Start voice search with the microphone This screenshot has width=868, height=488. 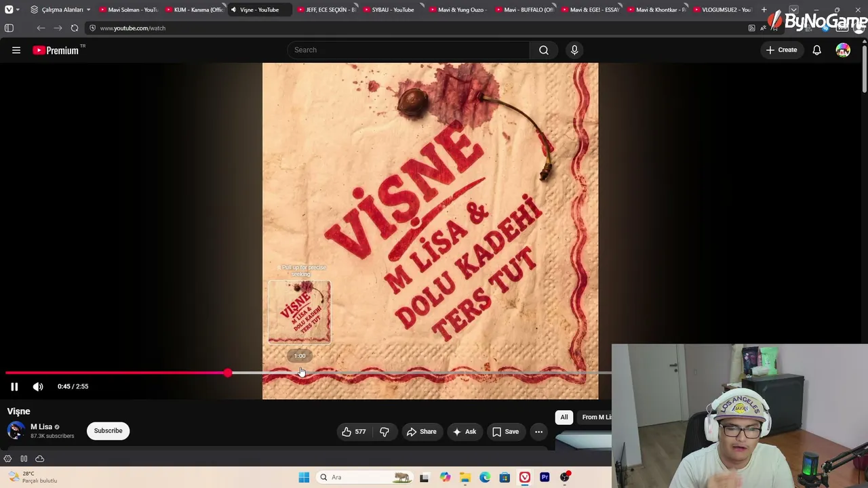coord(574,50)
